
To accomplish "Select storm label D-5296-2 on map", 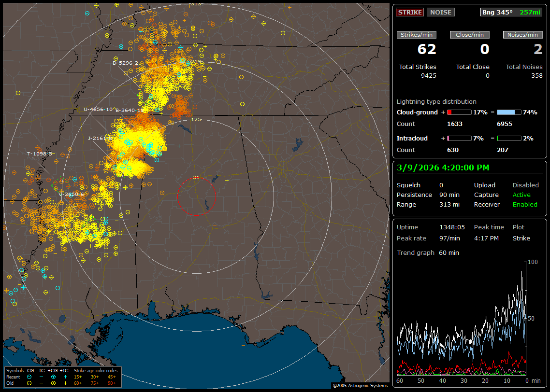I will [125, 63].
